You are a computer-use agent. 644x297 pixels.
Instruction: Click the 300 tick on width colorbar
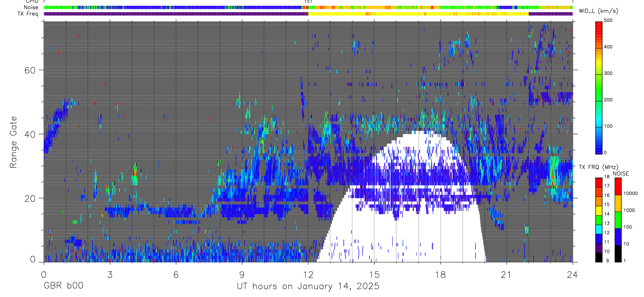click(x=608, y=73)
